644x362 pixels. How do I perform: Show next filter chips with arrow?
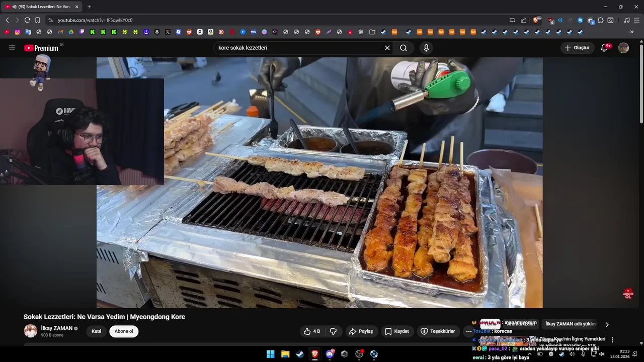click(x=607, y=325)
